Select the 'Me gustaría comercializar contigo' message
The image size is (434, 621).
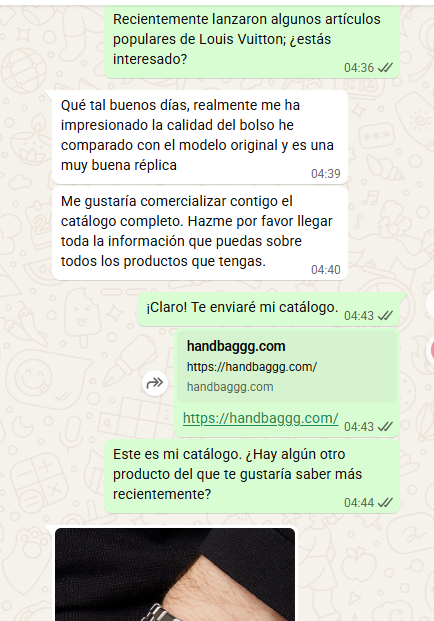point(200,233)
